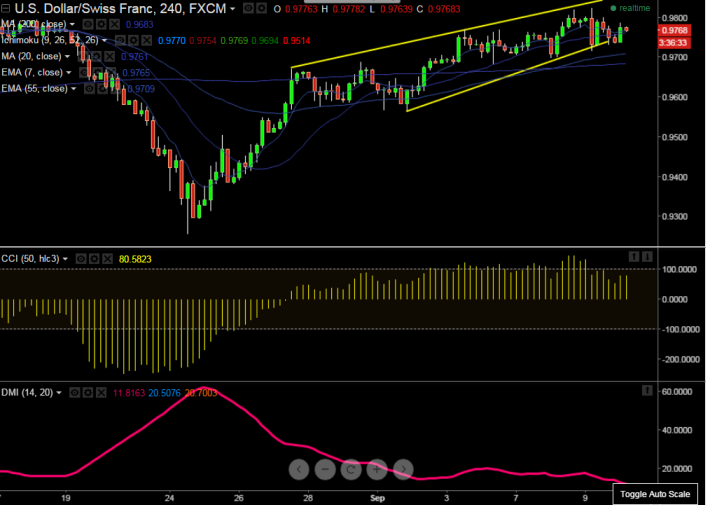Move the CCI pane down with the arrow icon
The width and height of the screenshot is (706, 505).
(647, 257)
